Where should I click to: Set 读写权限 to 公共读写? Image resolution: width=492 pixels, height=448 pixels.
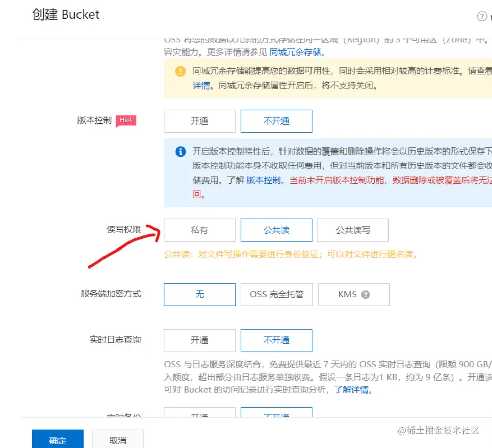[353, 230]
